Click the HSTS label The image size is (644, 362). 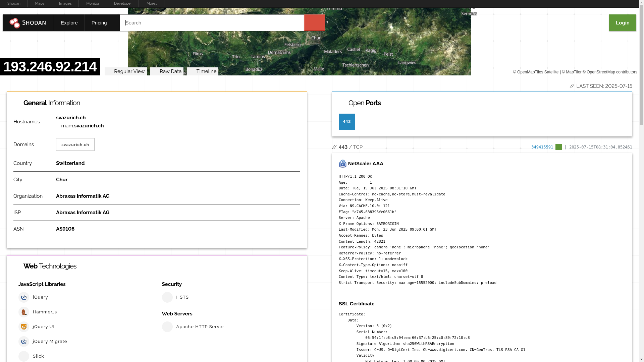182,297
